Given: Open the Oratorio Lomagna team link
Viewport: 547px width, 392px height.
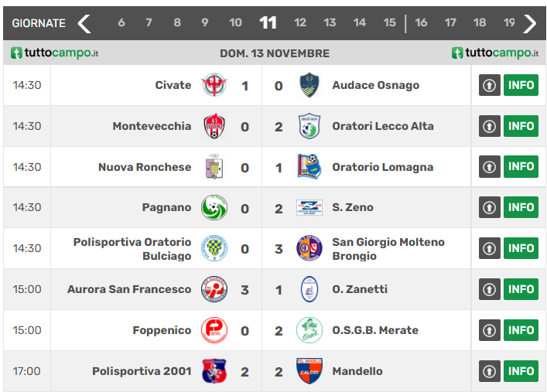Looking at the screenshot, I should (382, 167).
